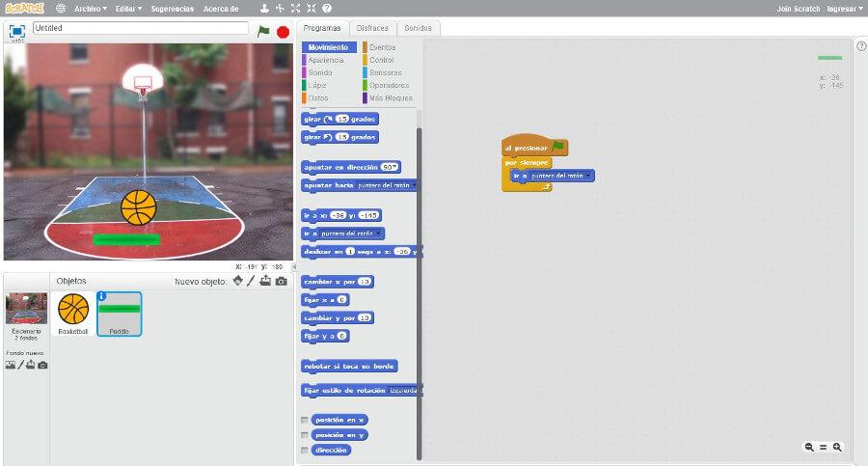Screen dimensions: 868x466
Task: Open the Archivo menu
Action: point(91,9)
